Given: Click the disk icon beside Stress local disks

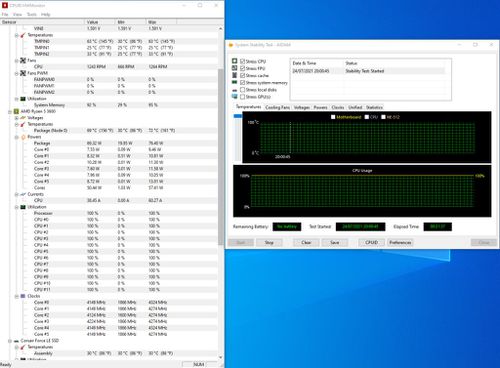Looking at the screenshot, I should pos(235,90).
